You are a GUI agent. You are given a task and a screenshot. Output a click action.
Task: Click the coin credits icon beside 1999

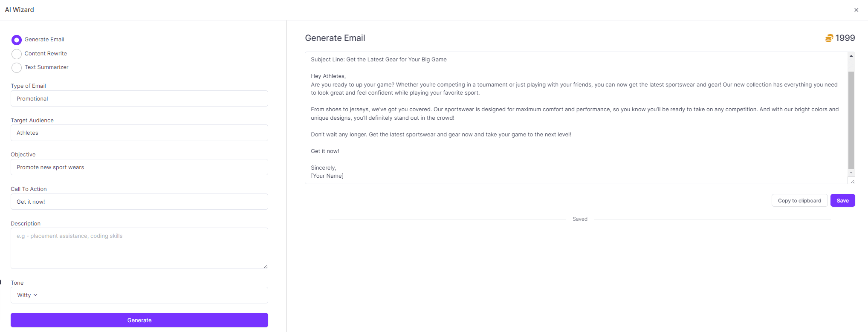click(828, 38)
